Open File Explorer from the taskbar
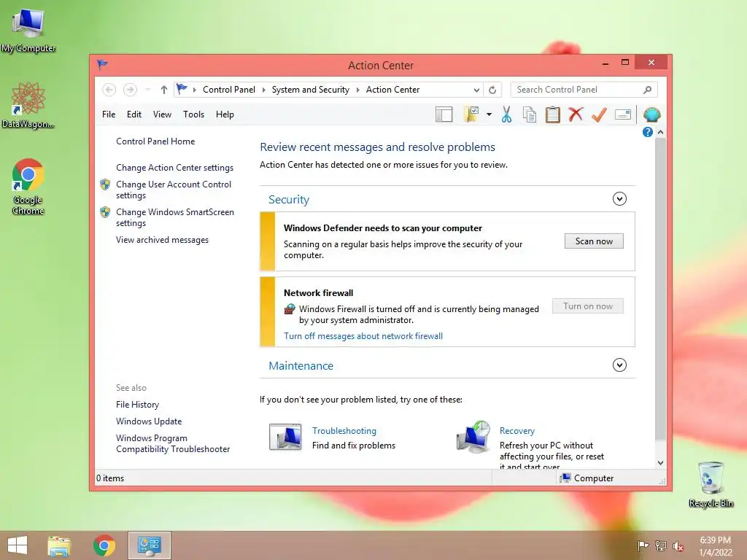The image size is (747, 560). point(59,545)
